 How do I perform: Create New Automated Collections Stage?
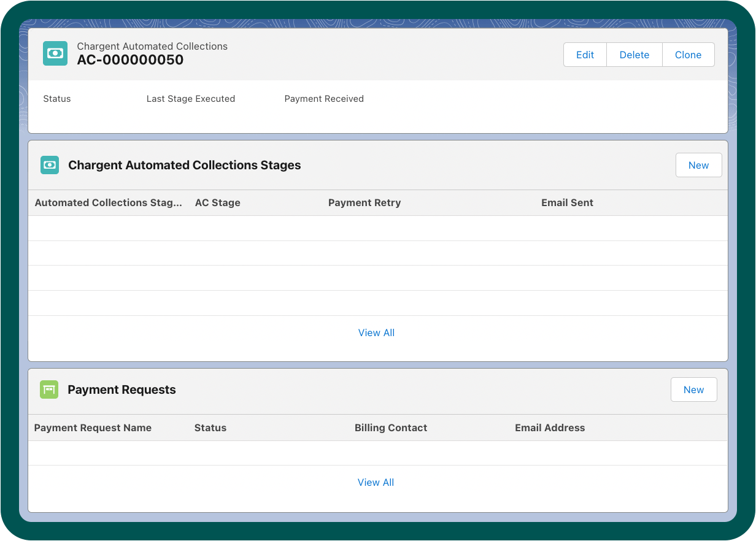coord(698,165)
